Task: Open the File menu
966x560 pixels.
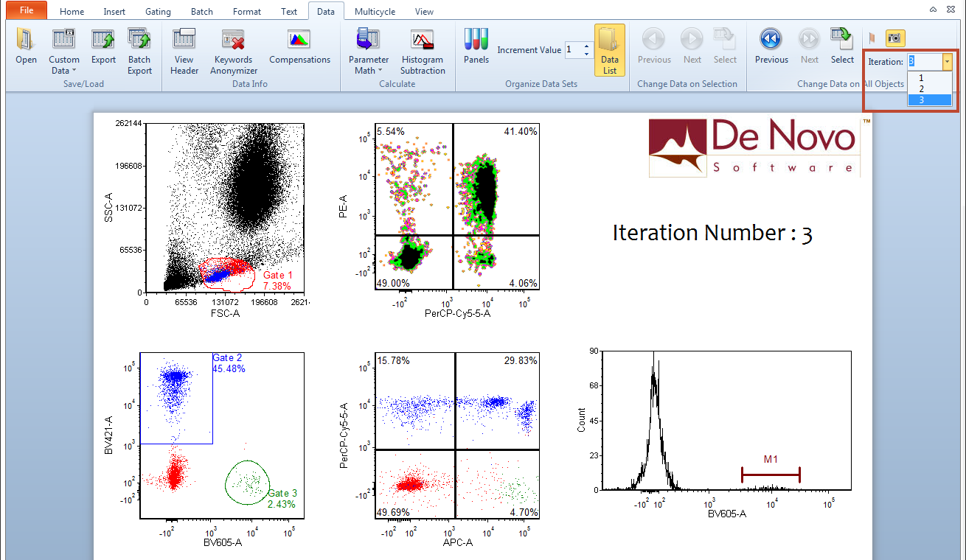Action: click(x=26, y=11)
